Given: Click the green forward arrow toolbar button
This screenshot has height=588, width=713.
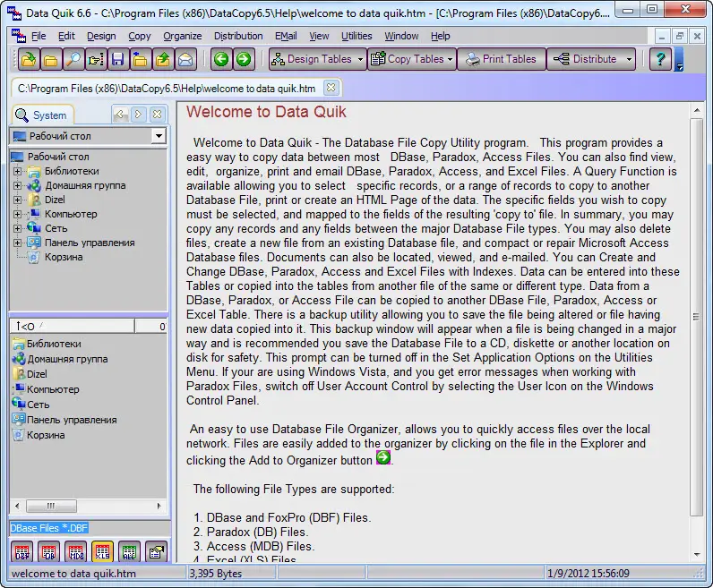Looking at the screenshot, I should pyautogui.click(x=244, y=59).
